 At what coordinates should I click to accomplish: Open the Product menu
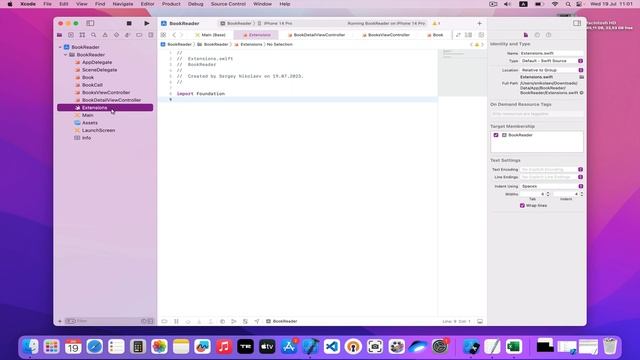pyautogui.click(x=171, y=4)
